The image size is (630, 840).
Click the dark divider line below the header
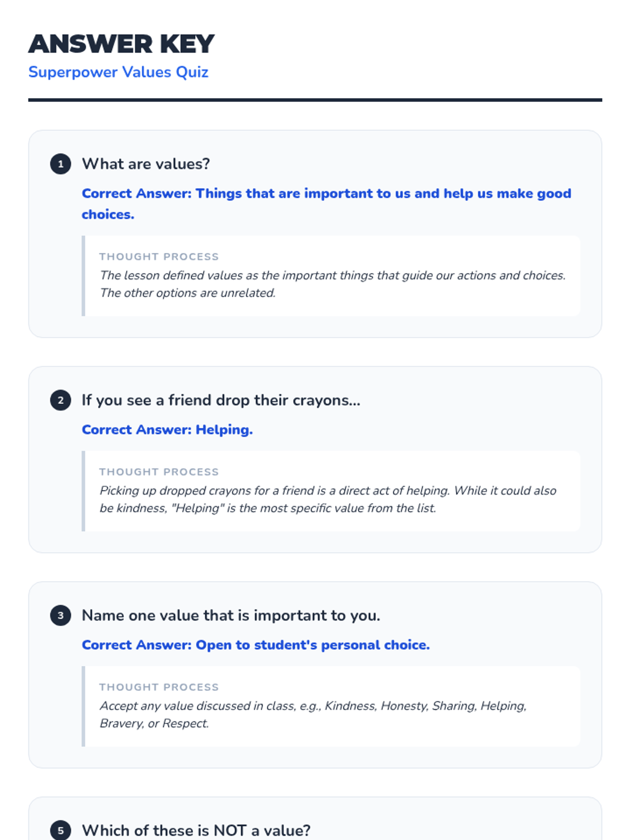[x=315, y=100]
